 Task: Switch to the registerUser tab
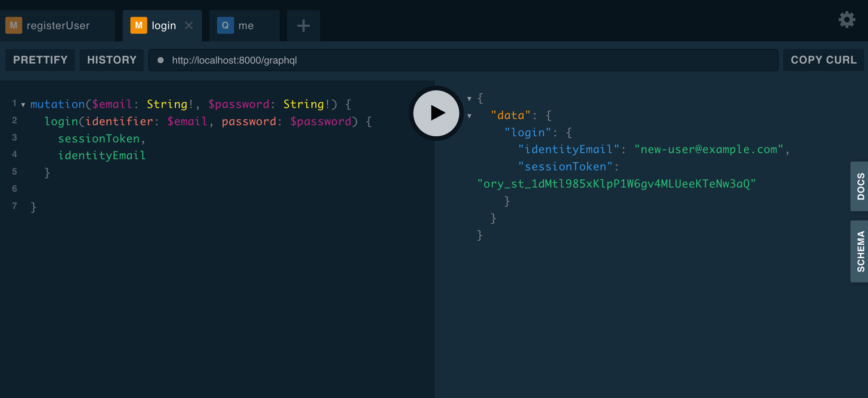[x=58, y=25]
